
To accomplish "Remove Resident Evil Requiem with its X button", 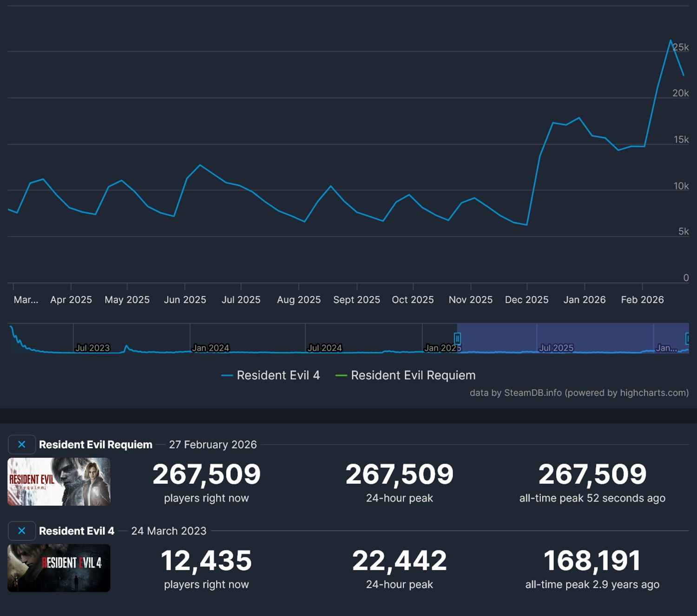I will pos(22,444).
